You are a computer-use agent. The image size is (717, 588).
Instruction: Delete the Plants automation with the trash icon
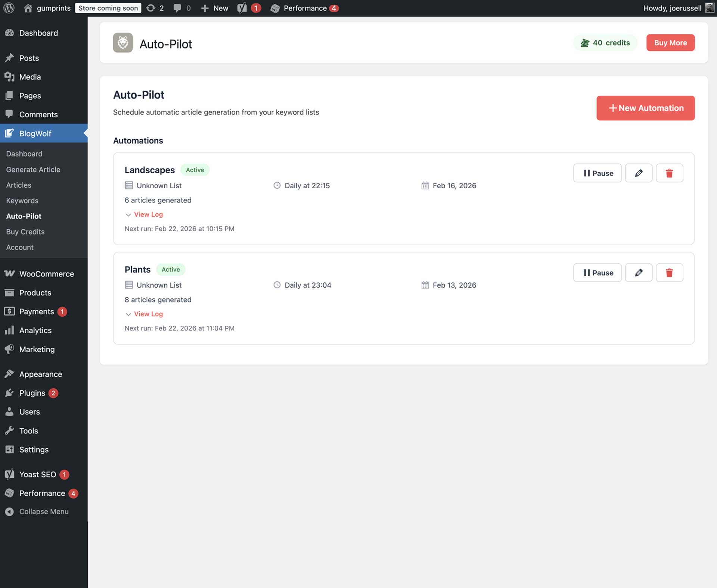point(669,272)
